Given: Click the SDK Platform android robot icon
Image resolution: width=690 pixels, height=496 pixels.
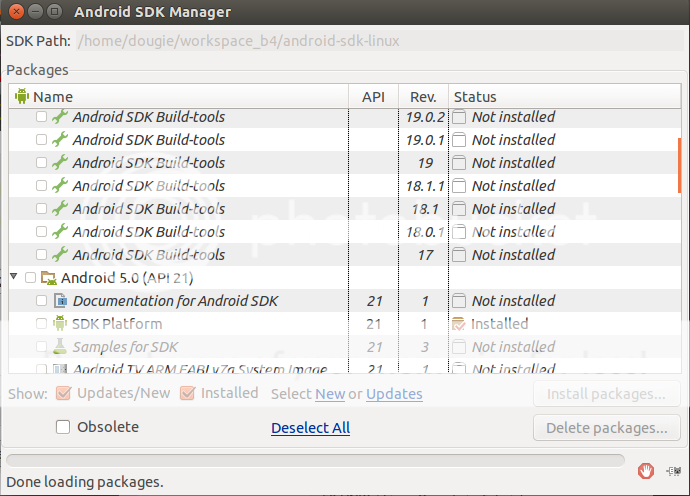Looking at the screenshot, I should (x=60, y=323).
